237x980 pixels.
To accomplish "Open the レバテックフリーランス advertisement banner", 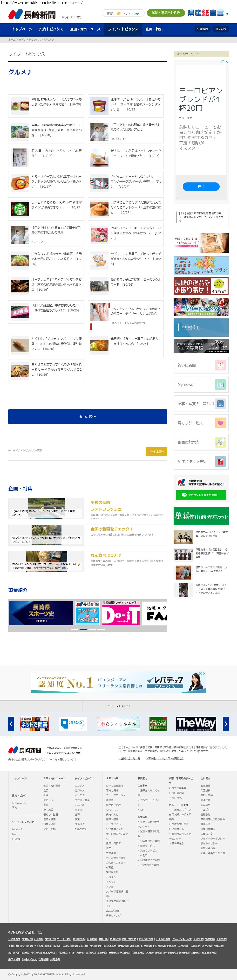I will click(x=119, y=682).
